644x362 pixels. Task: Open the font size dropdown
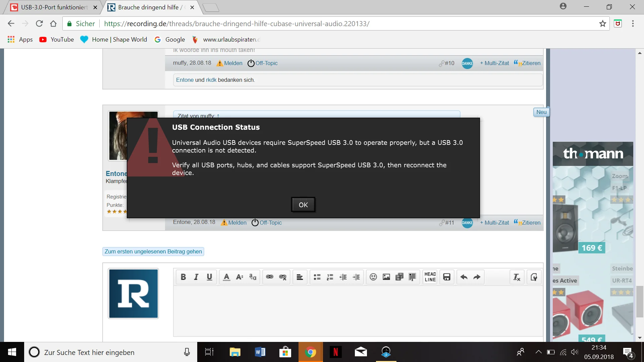[239, 277]
